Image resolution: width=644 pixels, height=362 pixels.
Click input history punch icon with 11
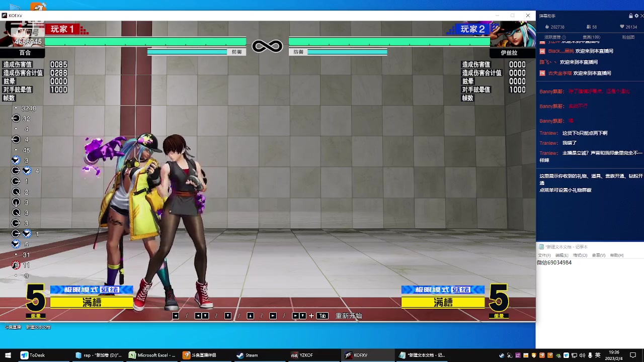(x=16, y=265)
